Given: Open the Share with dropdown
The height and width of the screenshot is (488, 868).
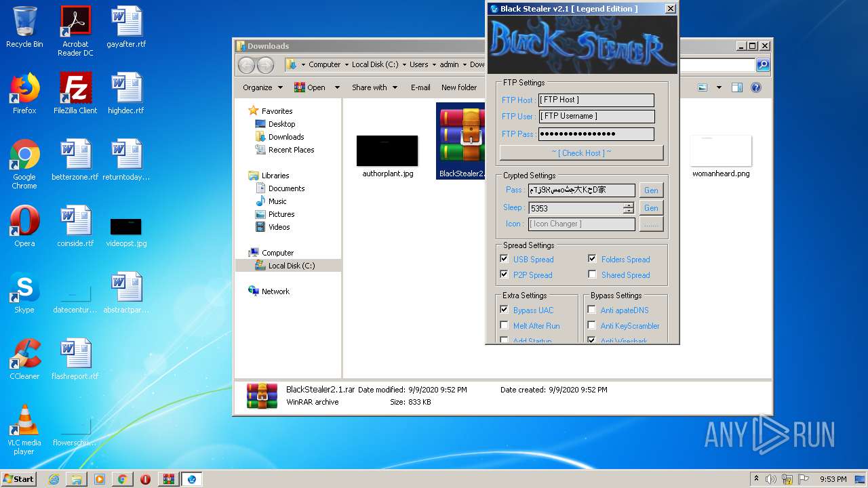Looking at the screenshot, I should click(374, 87).
